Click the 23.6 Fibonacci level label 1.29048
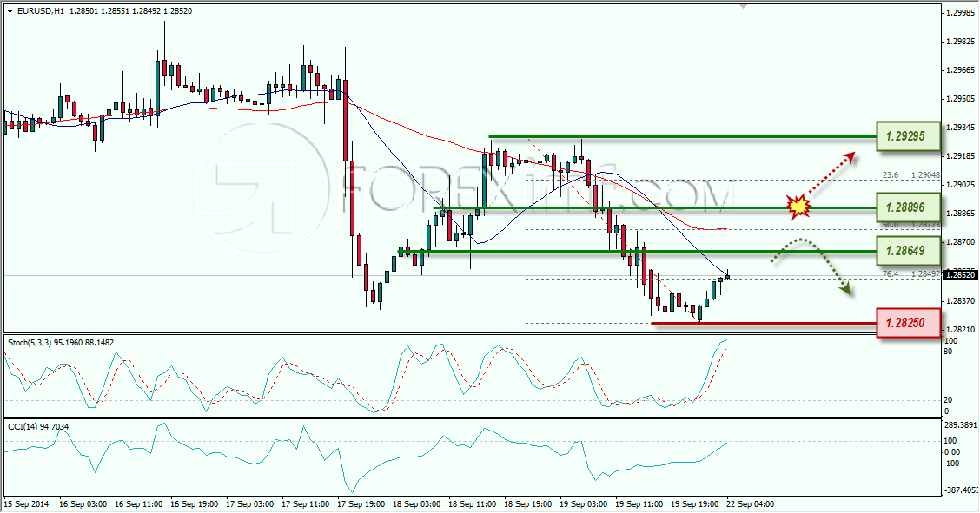This screenshot has width=980, height=513. tap(911, 175)
